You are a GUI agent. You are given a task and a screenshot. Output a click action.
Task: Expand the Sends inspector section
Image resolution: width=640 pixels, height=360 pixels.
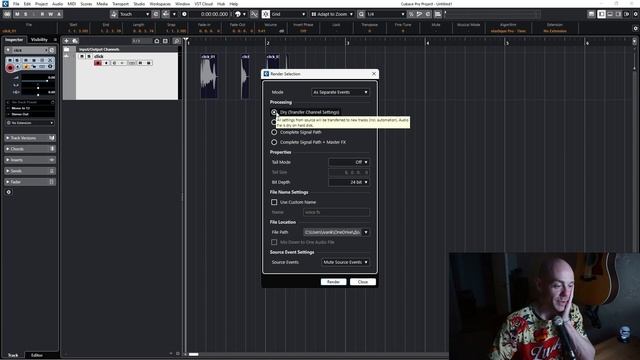point(30,171)
